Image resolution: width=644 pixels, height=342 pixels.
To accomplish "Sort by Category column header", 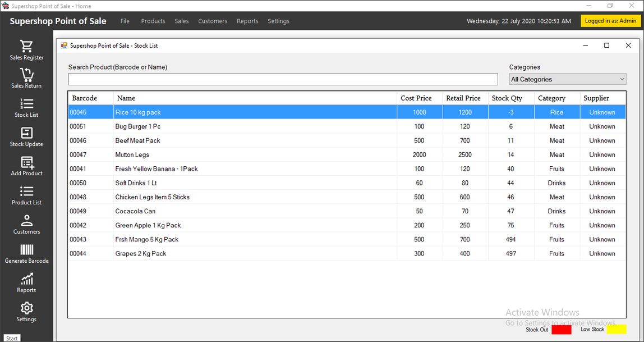I will click(x=557, y=98).
